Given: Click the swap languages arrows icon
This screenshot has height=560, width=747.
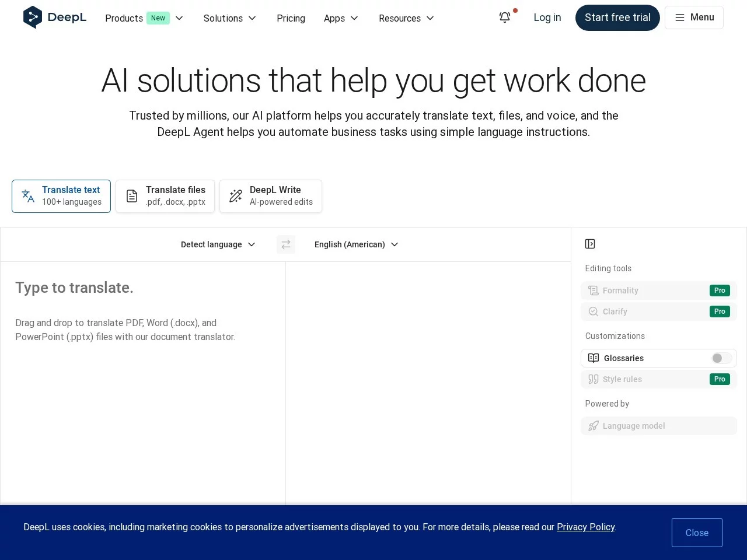Looking at the screenshot, I should [x=286, y=244].
